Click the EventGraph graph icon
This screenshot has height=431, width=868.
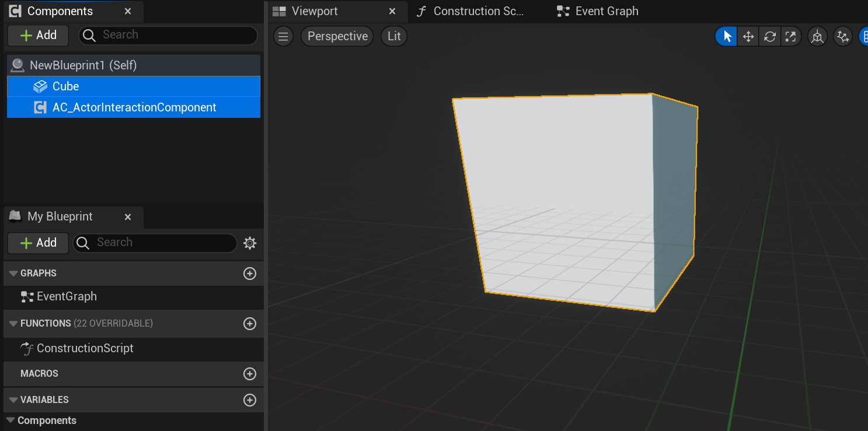(x=27, y=297)
